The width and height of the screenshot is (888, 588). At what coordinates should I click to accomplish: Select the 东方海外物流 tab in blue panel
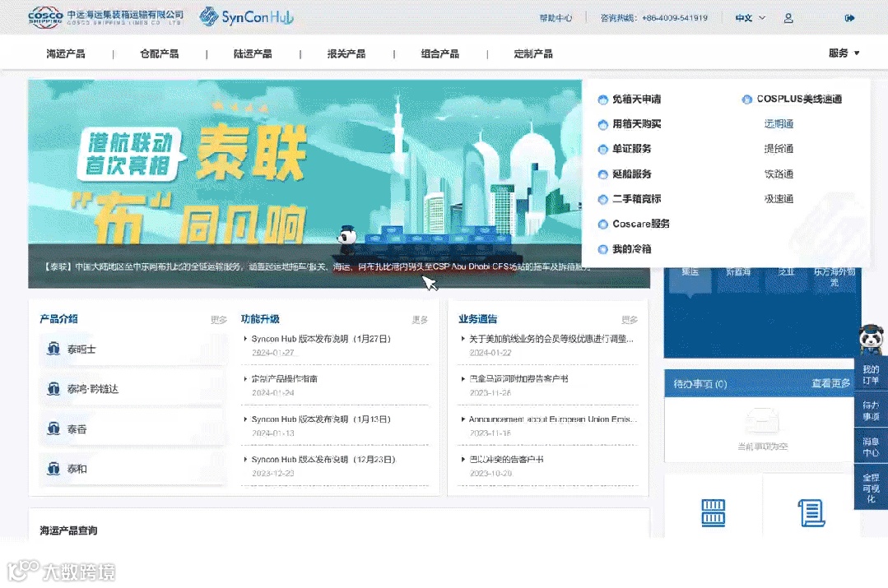click(835, 277)
